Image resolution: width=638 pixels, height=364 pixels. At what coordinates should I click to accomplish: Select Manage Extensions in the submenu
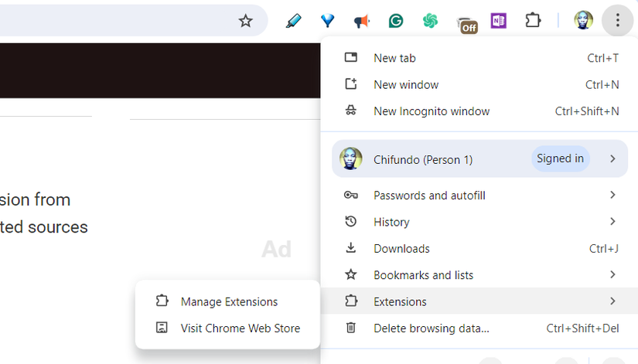(x=229, y=301)
